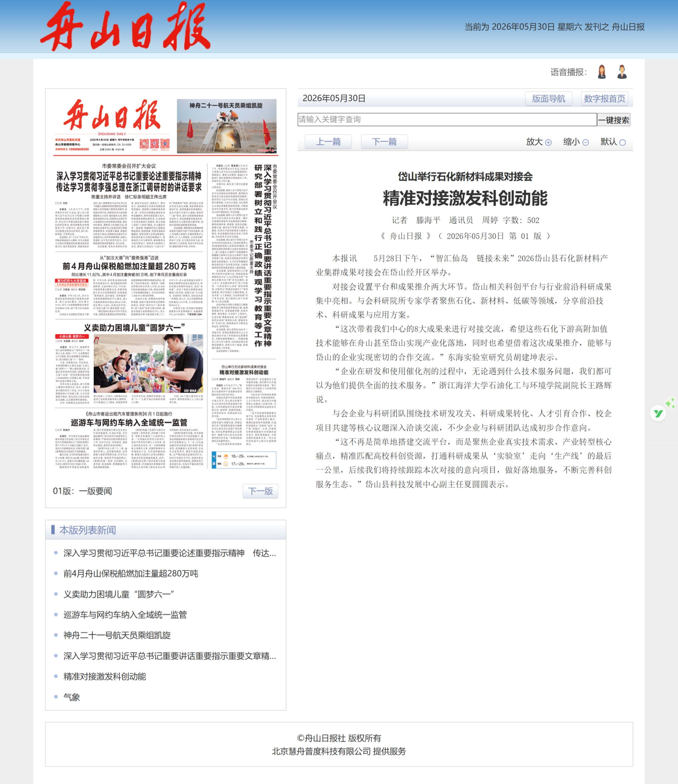Go to next page 下一版
Screen dimensions: 678x784
pyautogui.click(x=260, y=491)
